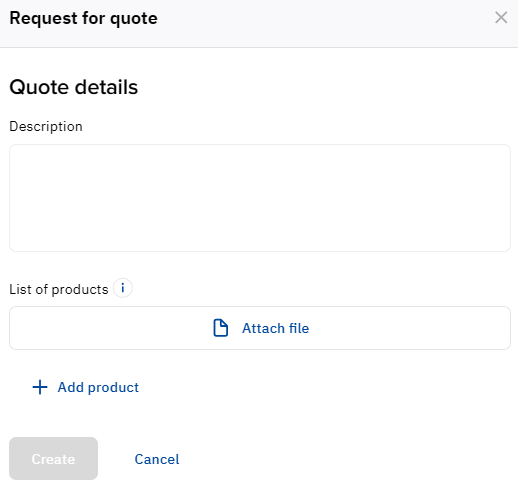Click the info icon beside List of products
Screen dimensions: 518x489
point(123,288)
